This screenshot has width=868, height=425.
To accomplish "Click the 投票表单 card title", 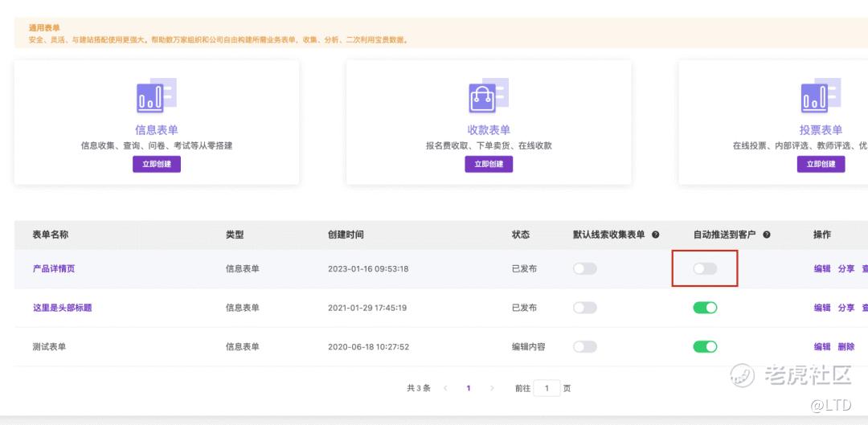I will (821, 130).
